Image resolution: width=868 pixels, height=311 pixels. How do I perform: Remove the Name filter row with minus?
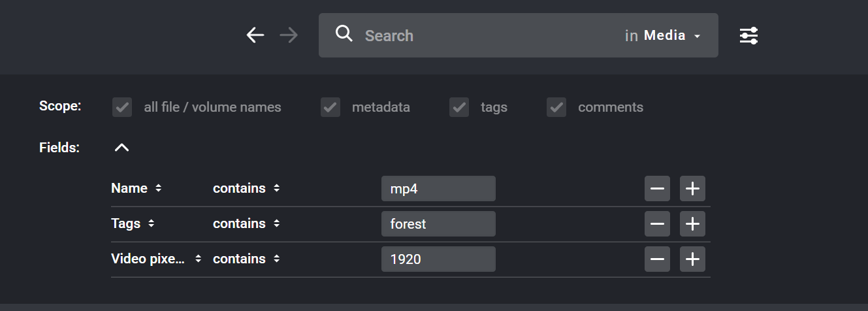(657, 189)
